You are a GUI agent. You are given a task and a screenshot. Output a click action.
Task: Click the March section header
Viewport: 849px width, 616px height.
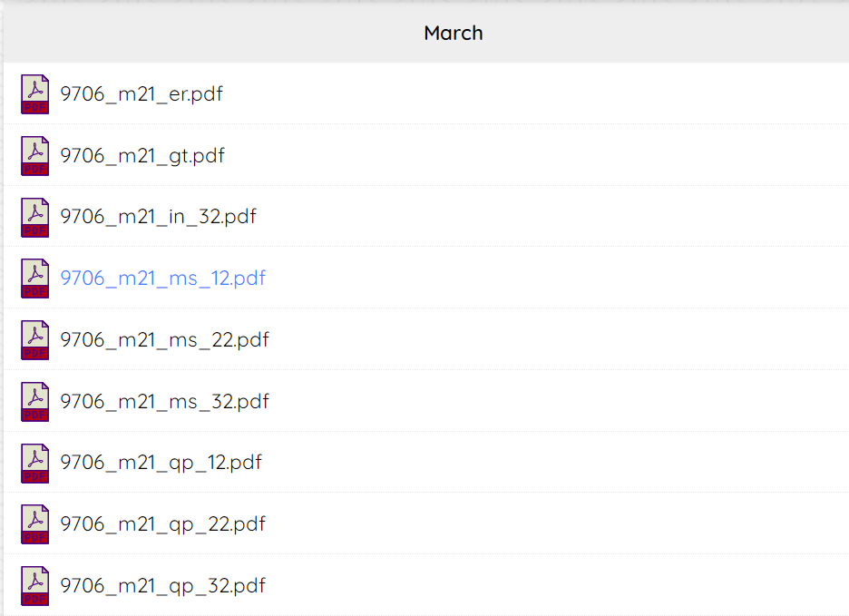tap(454, 33)
